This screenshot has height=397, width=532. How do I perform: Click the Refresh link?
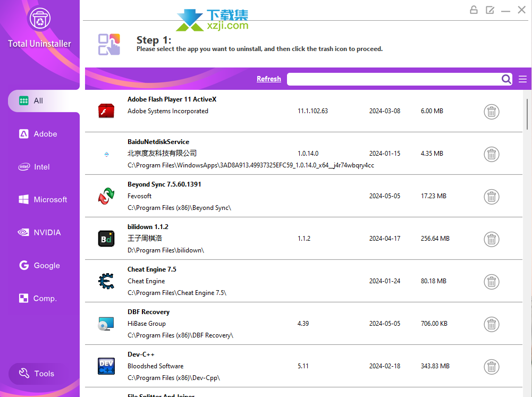click(x=269, y=79)
